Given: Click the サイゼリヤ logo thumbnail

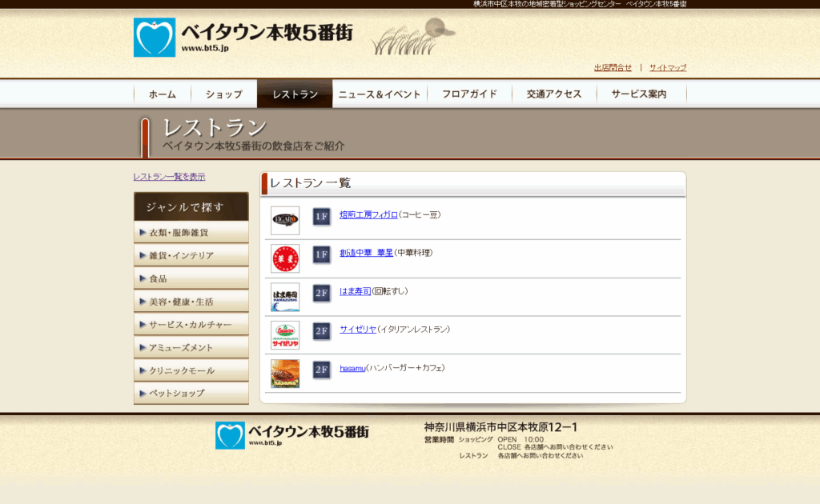Looking at the screenshot, I should [x=285, y=335].
